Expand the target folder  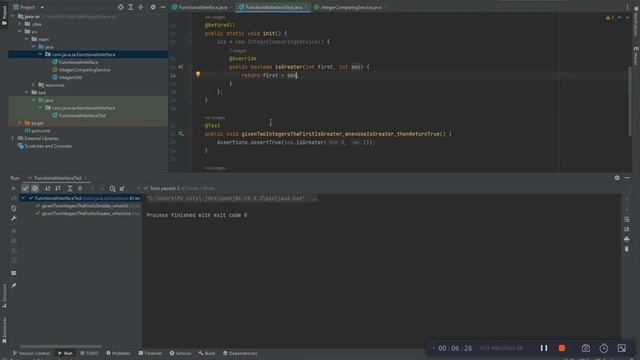[x=20, y=123]
